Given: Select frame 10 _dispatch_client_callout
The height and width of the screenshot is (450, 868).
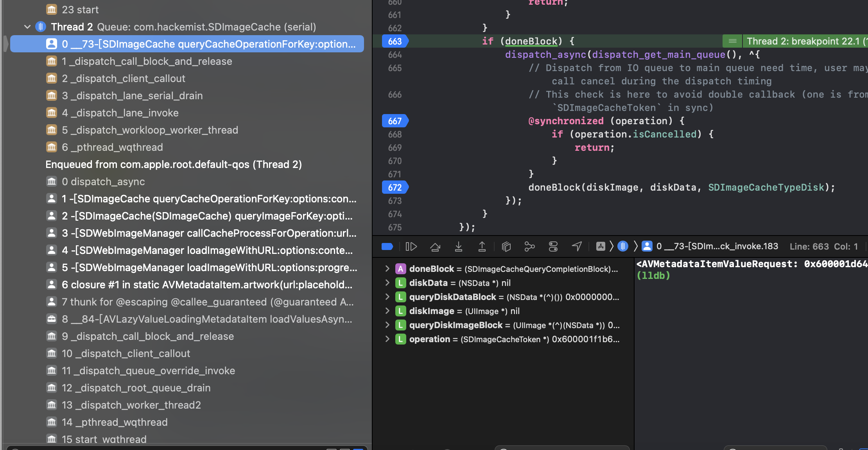Looking at the screenshot, I should [187, 354].
